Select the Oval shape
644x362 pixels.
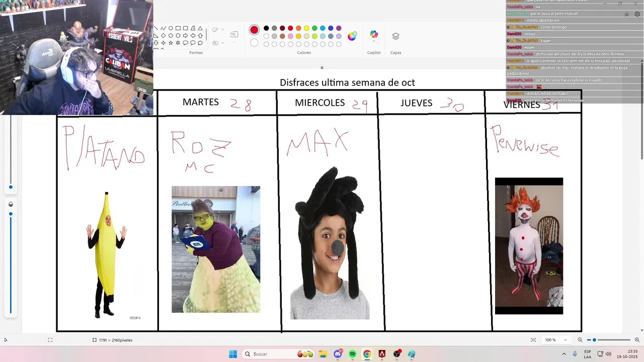tap(171, 28)
